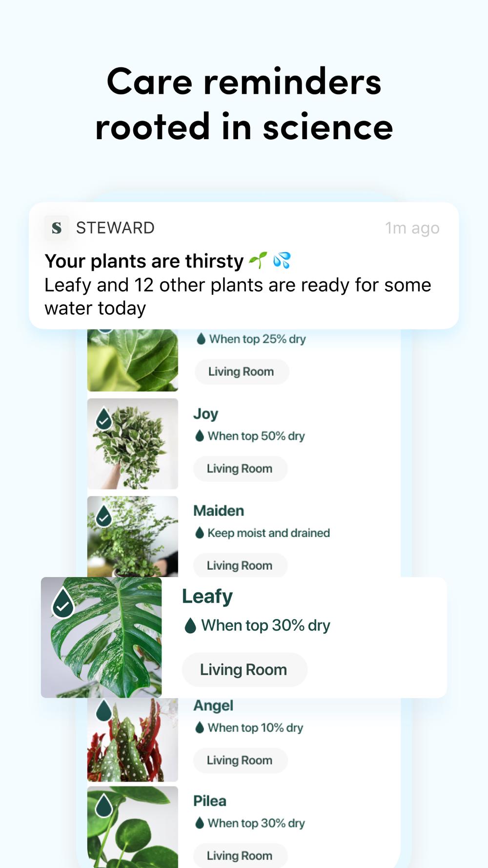488x868 pixels.
Task: Toggle the watered droplet checkmark on Leafy
Action: pos(63,603)
